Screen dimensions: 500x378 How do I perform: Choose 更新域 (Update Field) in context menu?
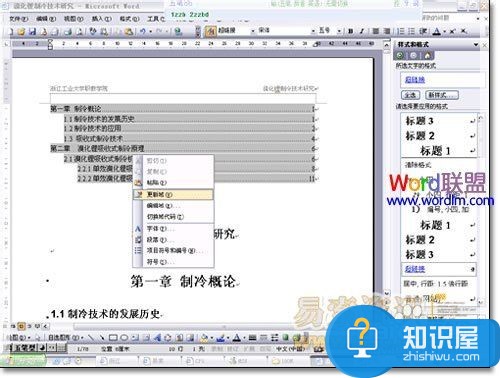173,194
